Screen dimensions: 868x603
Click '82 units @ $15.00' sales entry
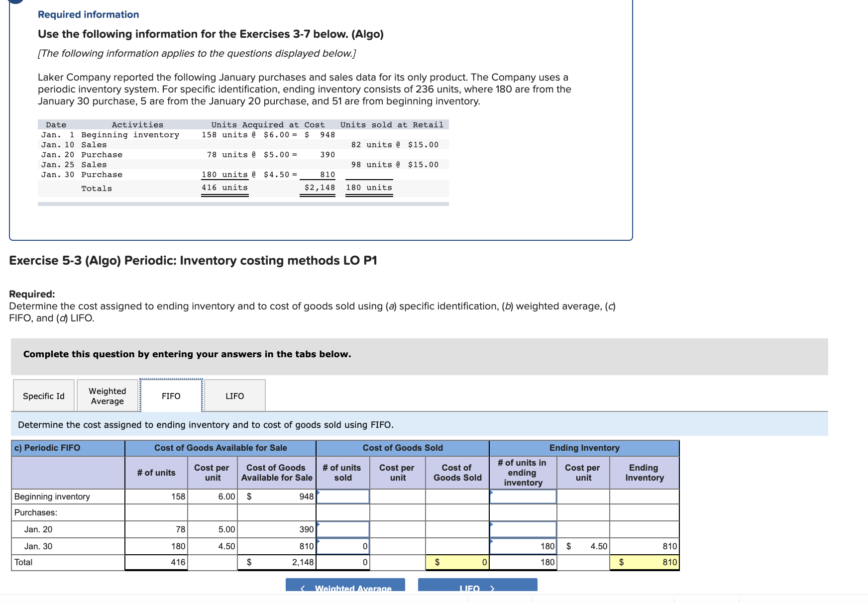coord(395,145)
